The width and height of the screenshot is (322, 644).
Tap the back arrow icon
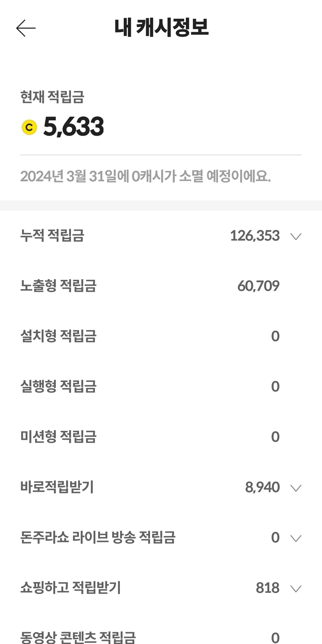pos(26,28)
